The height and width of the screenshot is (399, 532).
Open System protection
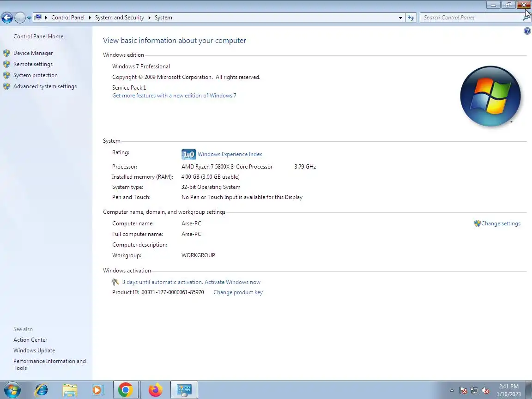pos(35,75)
